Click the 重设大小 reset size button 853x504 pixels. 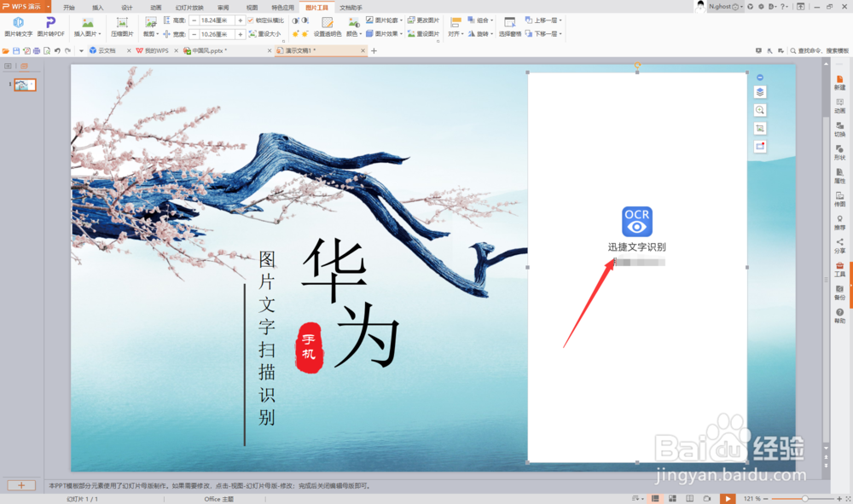pos(265,34)
